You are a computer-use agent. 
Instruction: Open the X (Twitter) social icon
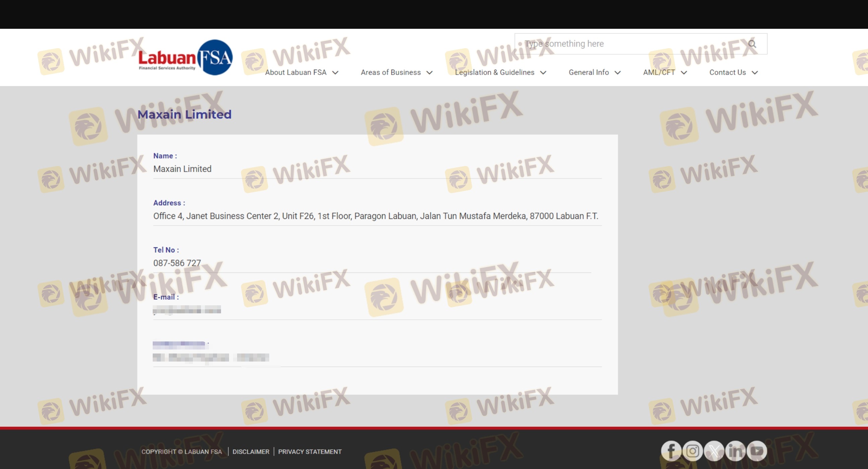pyautogui.click(x=714, y=451)
